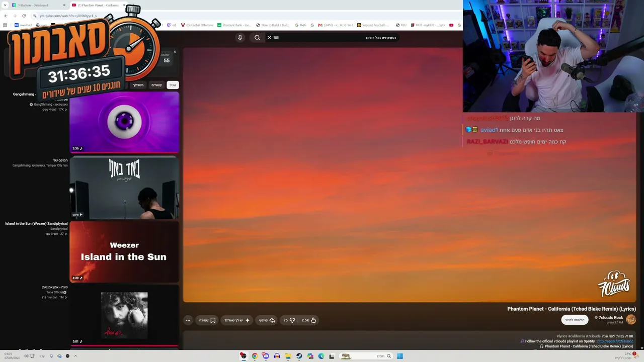Open the Discount Bank bookmark
644x362 pixels.
click(234, 25)
